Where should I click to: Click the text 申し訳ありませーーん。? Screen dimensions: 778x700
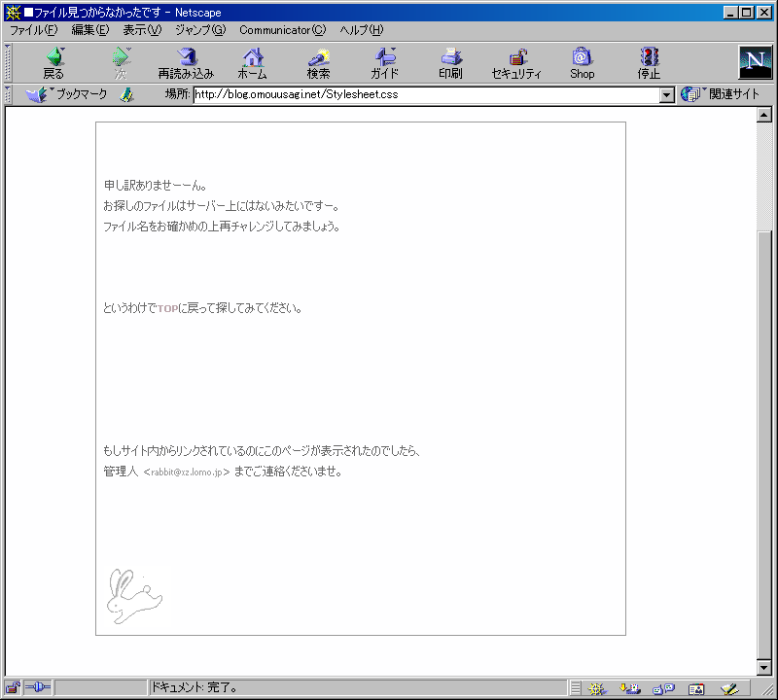[155, 186]
